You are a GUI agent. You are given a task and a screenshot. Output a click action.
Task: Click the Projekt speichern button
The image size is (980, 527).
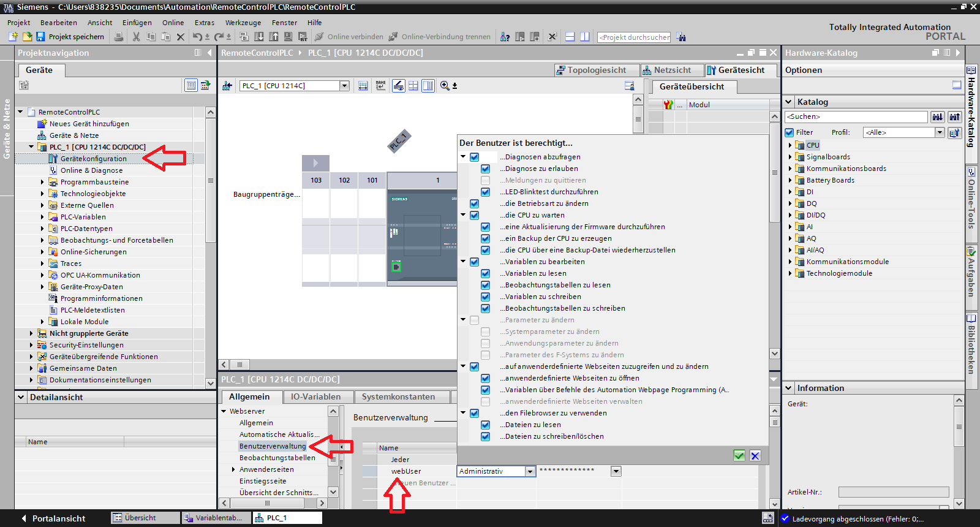point(70,37)
